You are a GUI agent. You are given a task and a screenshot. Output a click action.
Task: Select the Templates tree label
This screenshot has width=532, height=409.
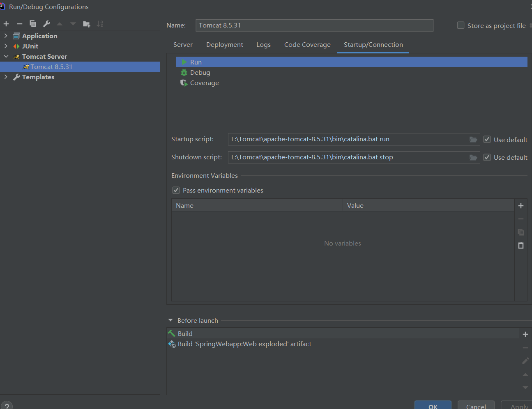[x=38, y=77]
